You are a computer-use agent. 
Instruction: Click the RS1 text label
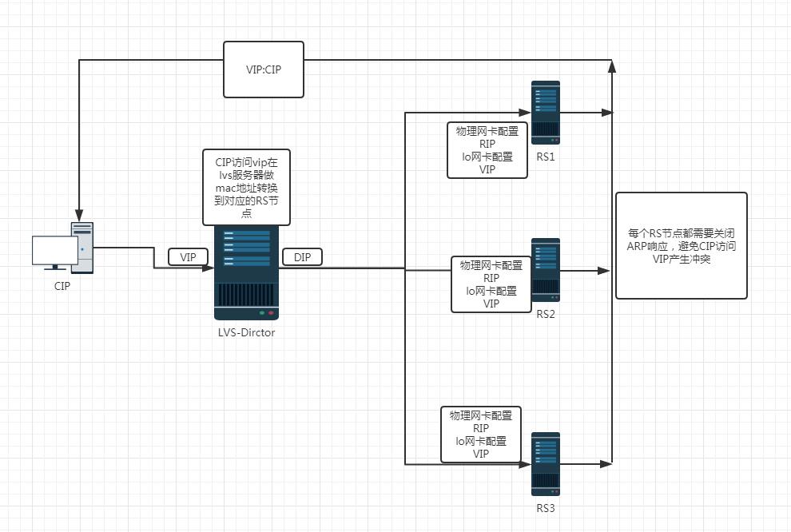(546, 157)
